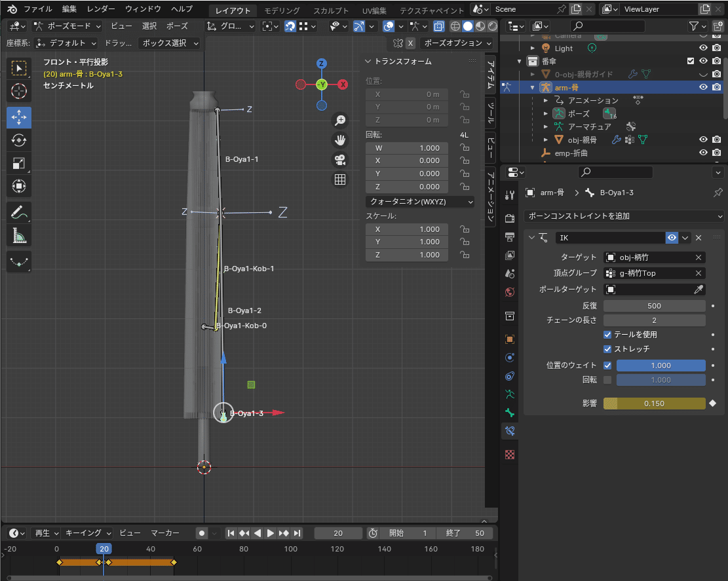Disable the ストレッチ checkbox
This screenshot has width=728, height=581.
point(607,349)
